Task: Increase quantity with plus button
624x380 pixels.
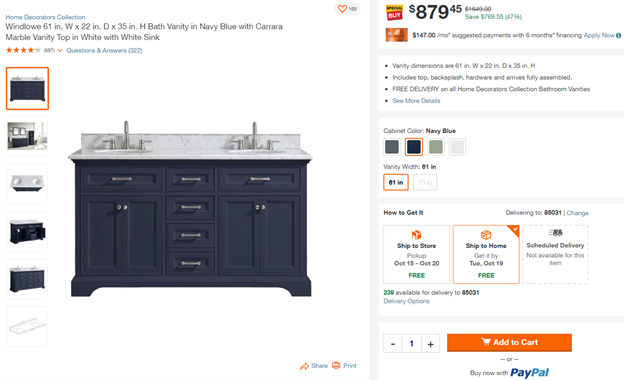Action: point(431,344)
